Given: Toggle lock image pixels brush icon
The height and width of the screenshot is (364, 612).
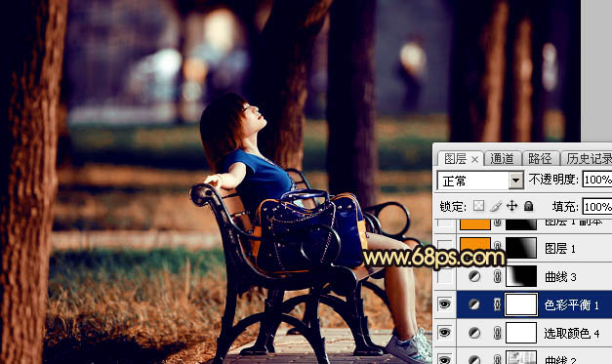Looking at the screenshot, I should coord(496,206).
